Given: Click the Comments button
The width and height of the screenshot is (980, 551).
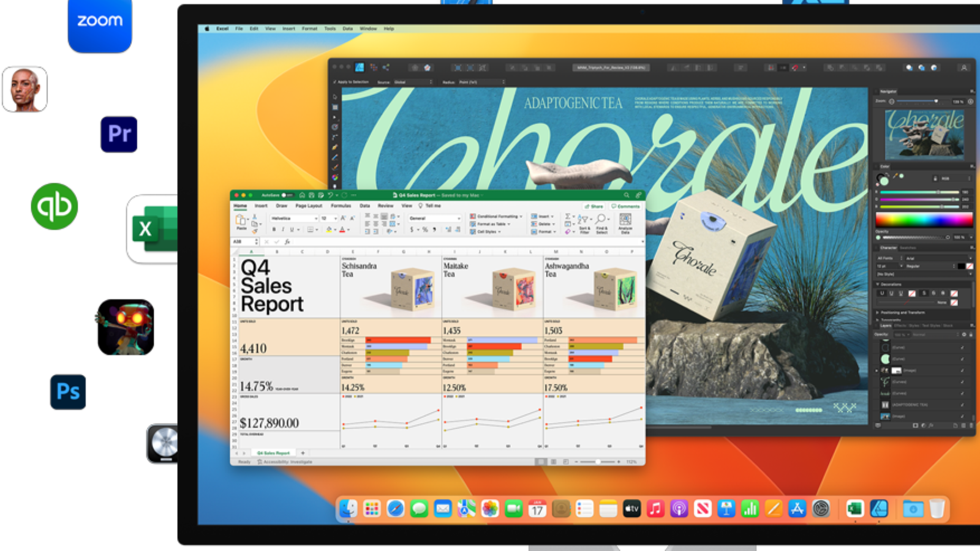Looking at the screenshot, I should pos(625,206).
